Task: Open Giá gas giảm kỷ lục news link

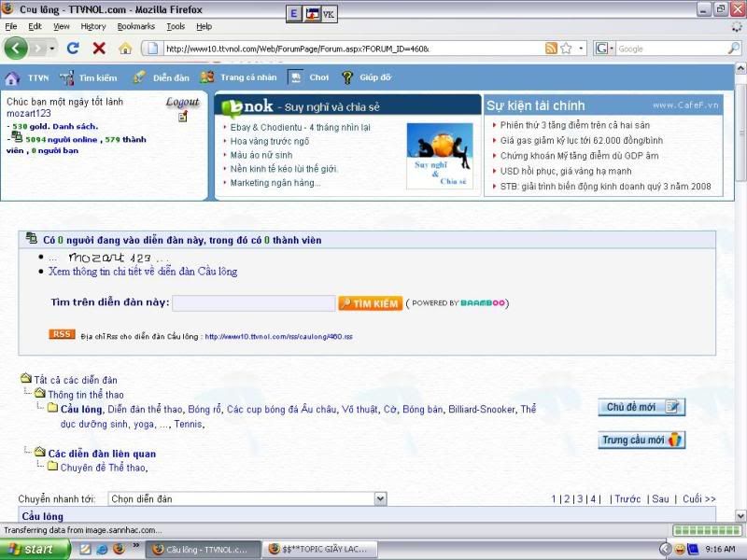Action: pos(581,141)
